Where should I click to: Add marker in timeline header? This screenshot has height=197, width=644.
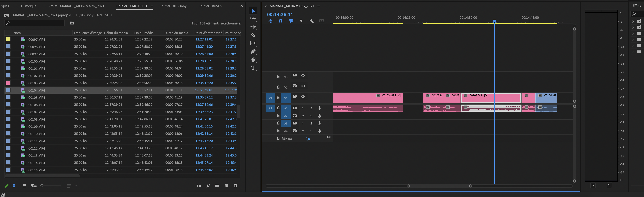(x=301, y=21)
